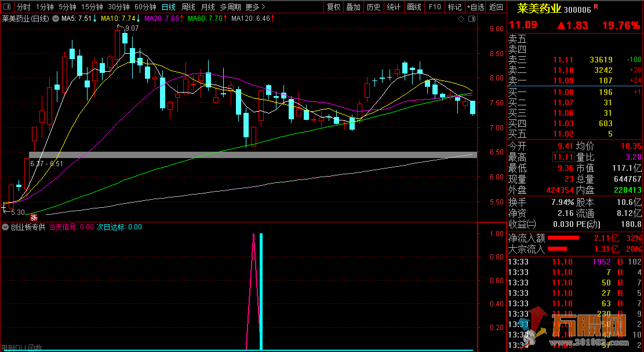Click the current price 11.09

(x=523, y=25)
